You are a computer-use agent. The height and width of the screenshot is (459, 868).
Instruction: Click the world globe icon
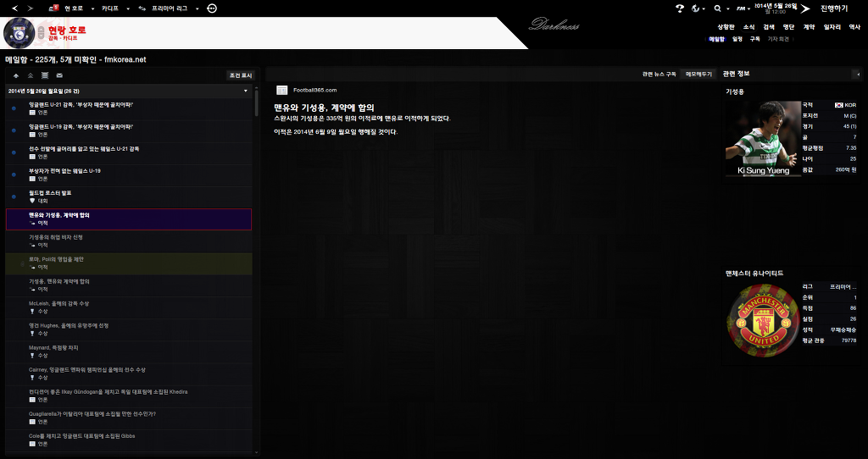coord(696,8)
